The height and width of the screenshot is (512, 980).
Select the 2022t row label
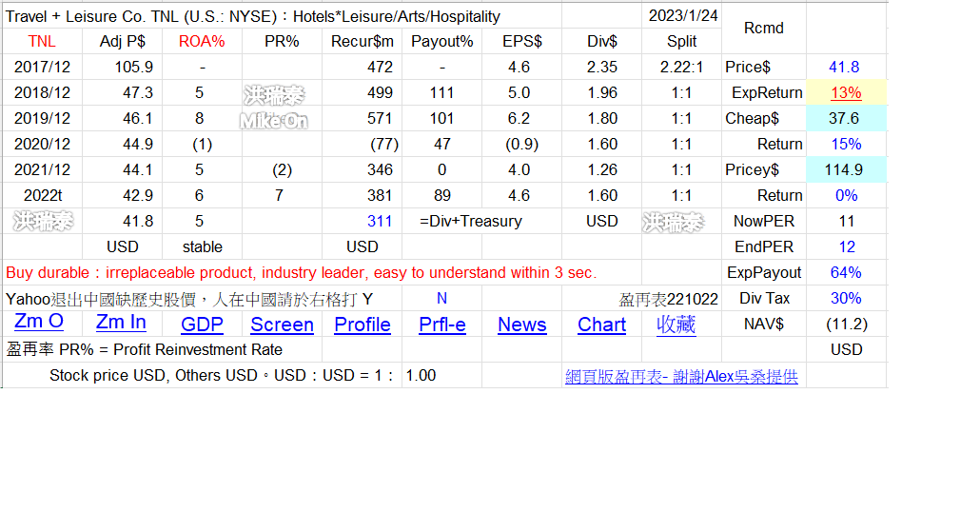(x=42, y=195)
